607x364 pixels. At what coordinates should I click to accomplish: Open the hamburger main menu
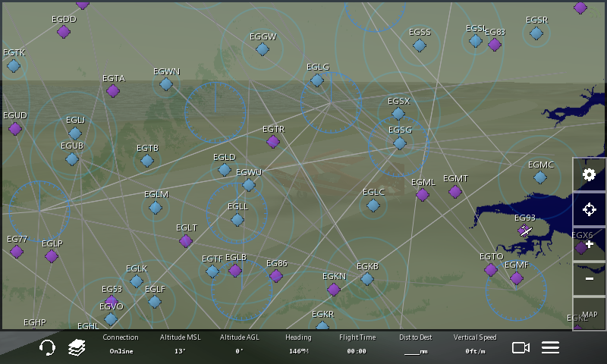tap(550, 347)
